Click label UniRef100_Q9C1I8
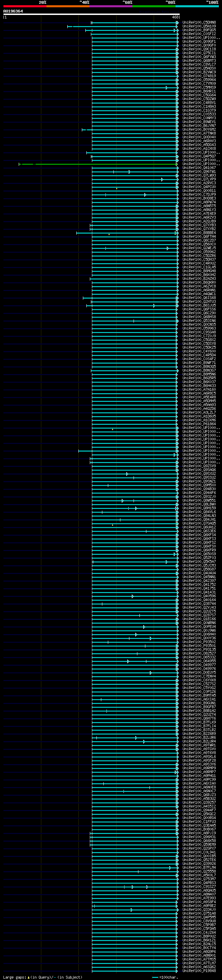Screen dimensions: 222x980 (x=199, y=49)
